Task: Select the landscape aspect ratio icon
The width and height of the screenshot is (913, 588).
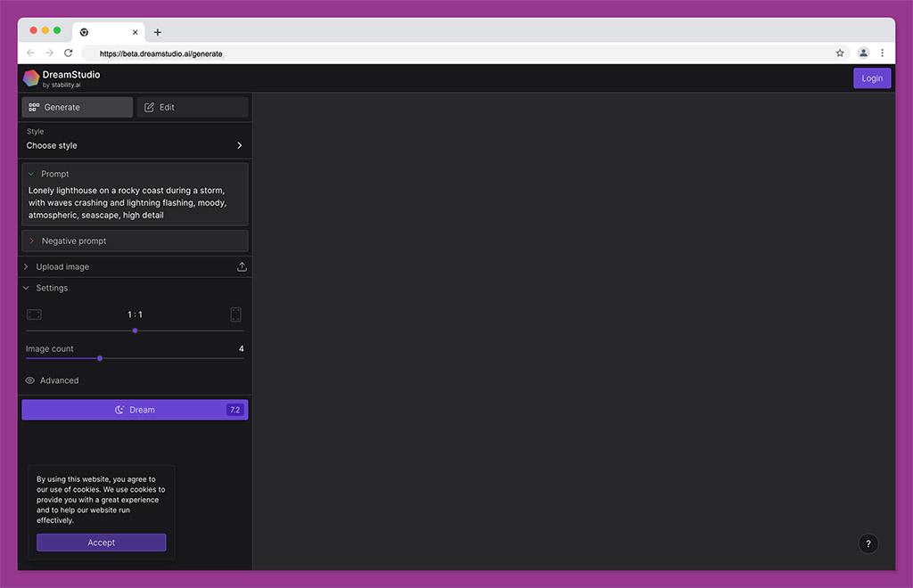Action: [35, 314]
